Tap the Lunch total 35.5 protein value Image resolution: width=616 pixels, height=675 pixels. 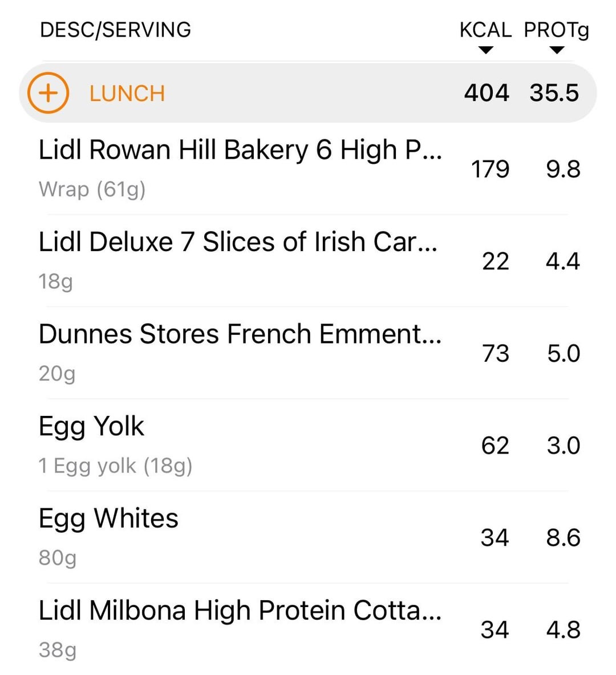tap(554, 93)
